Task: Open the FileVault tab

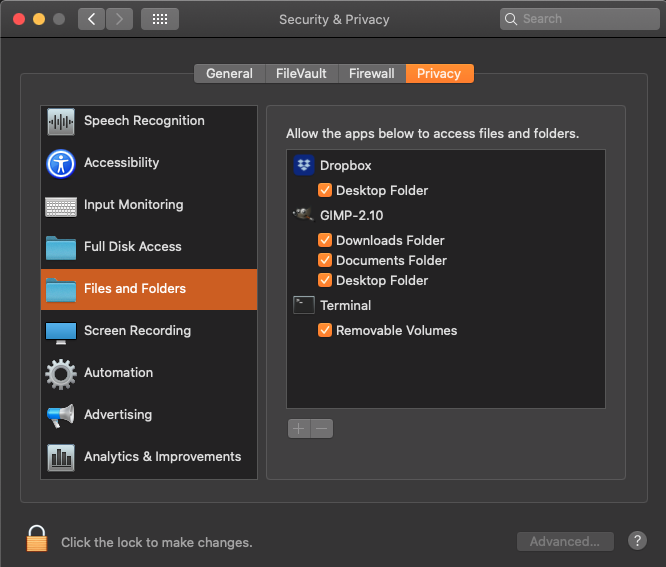Action: click(x=301, y=73)
